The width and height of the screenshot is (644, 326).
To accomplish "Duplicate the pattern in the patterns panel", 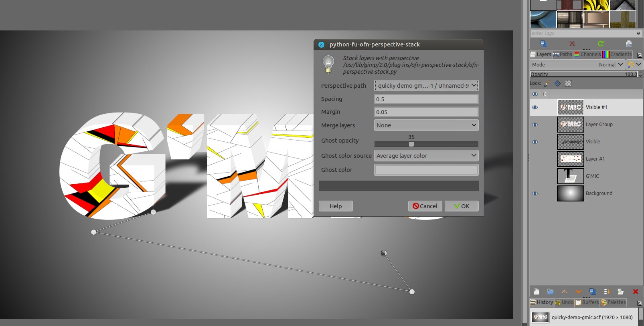I will (x=544, y=44).
